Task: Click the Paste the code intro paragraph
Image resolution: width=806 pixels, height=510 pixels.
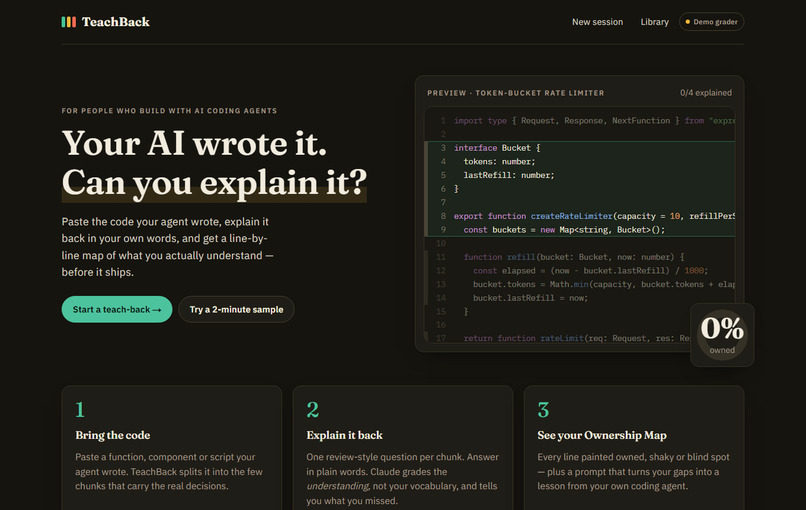Action: [x=168, y=247]
